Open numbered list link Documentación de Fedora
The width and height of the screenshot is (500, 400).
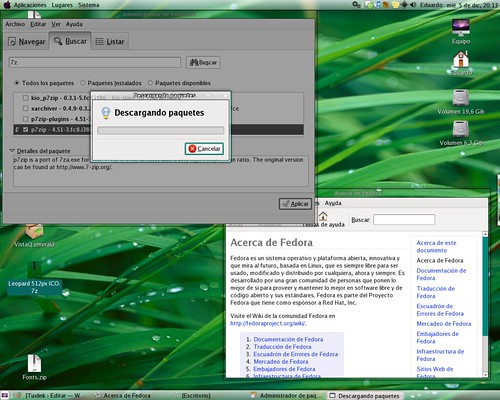point(288,339)
